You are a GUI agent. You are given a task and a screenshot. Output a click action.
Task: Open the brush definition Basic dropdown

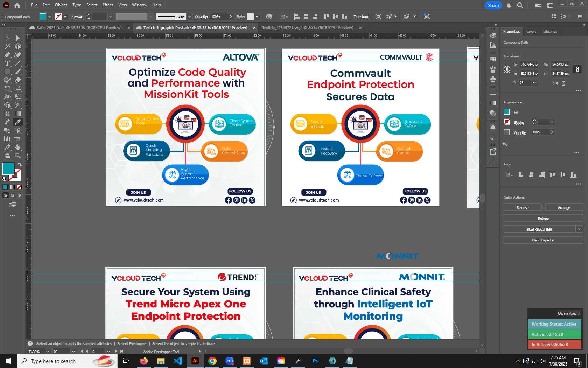189,16
